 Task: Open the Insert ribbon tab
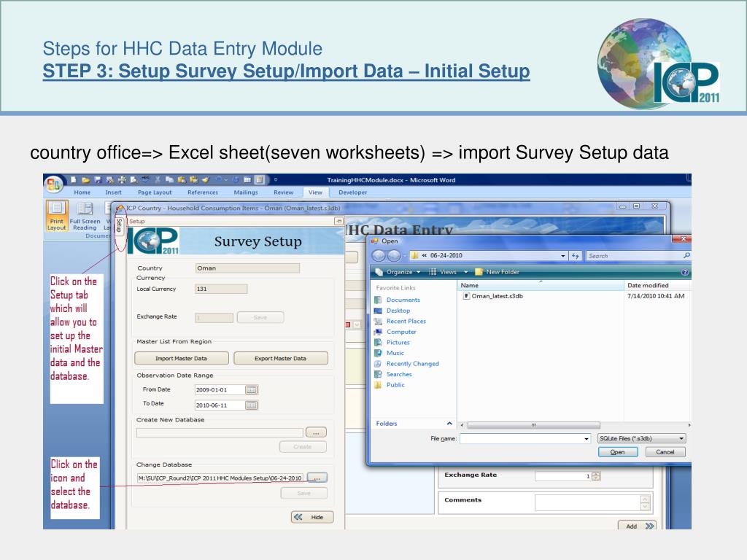tap(113, 192)
